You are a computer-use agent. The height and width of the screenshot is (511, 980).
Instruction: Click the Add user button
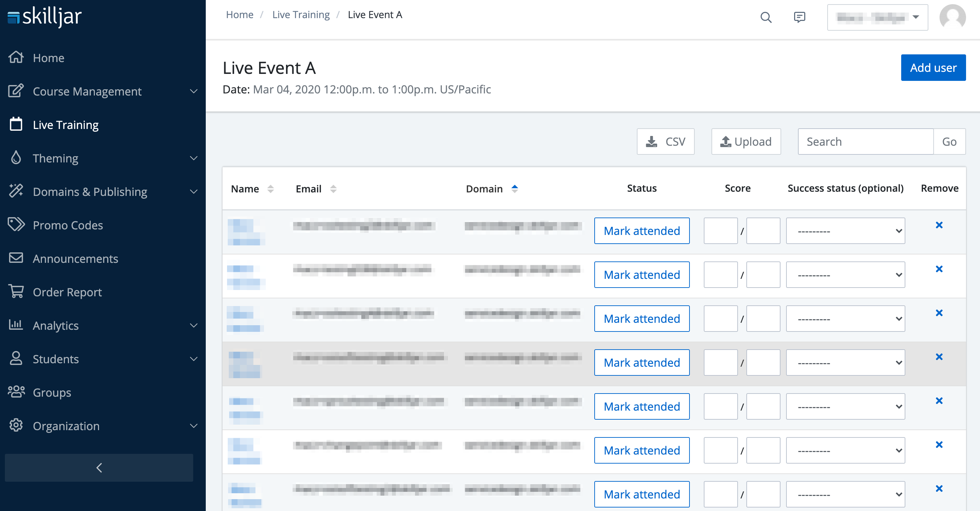click(x=933, y=68)
